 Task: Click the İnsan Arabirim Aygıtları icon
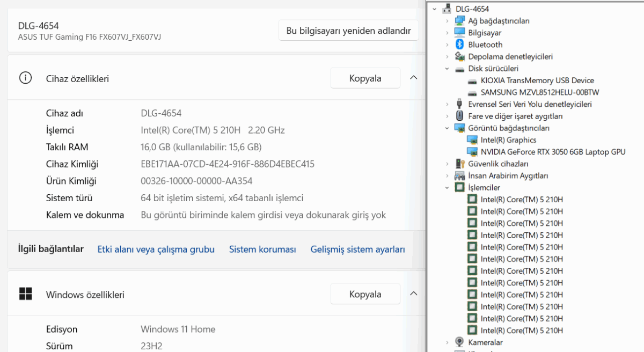pos(459,175)
